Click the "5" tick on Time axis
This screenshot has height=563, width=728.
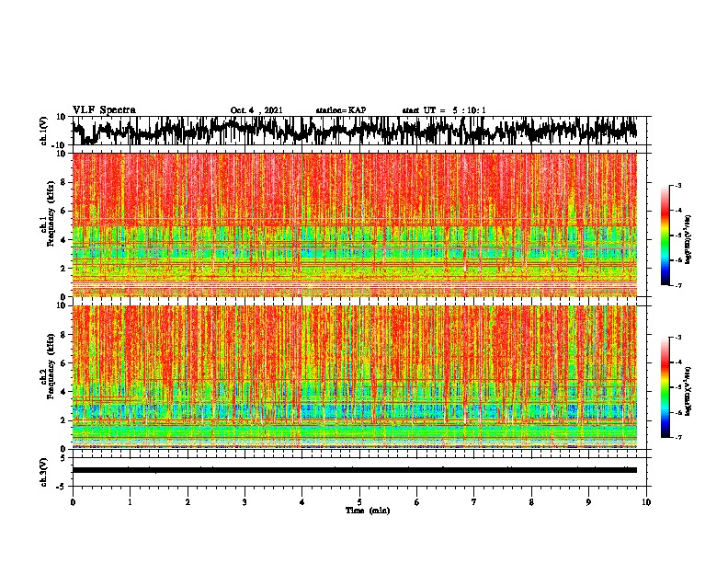pos(359,502)
